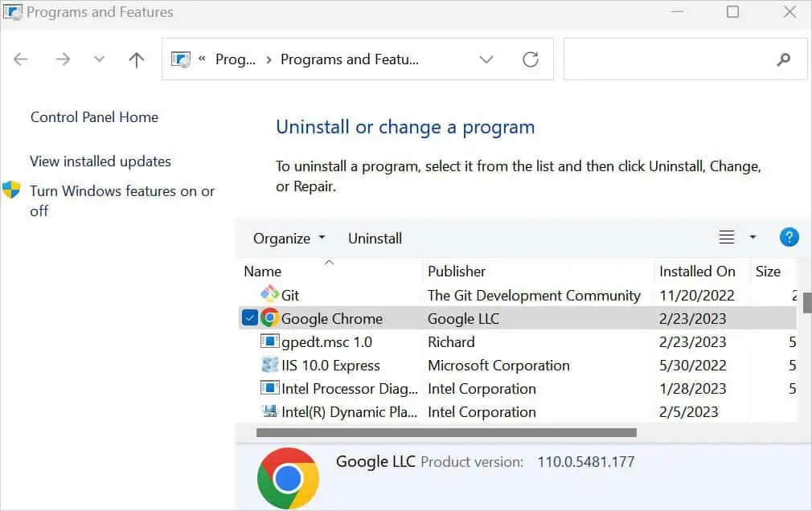Expand the address bar breadcrumb chevron
The height and width of the screenshot is (511, 812).
tap(486, 59)
